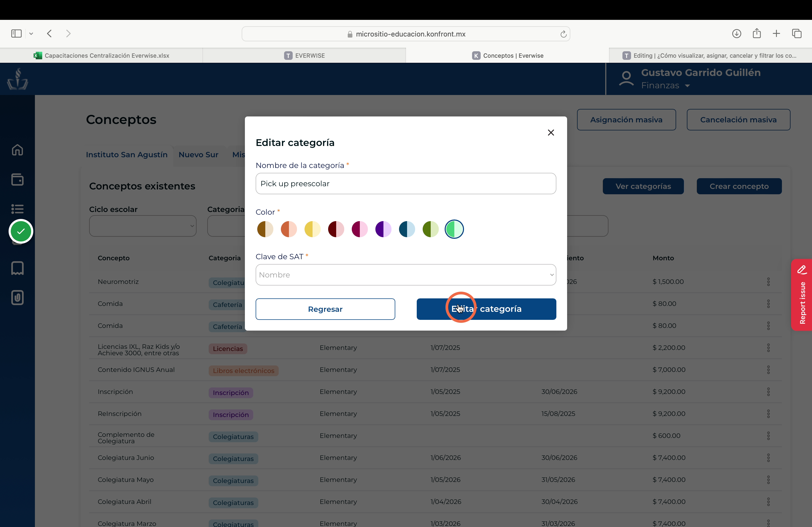
Task: Click the Editar categoría submit button
Action: coord(486,309)
